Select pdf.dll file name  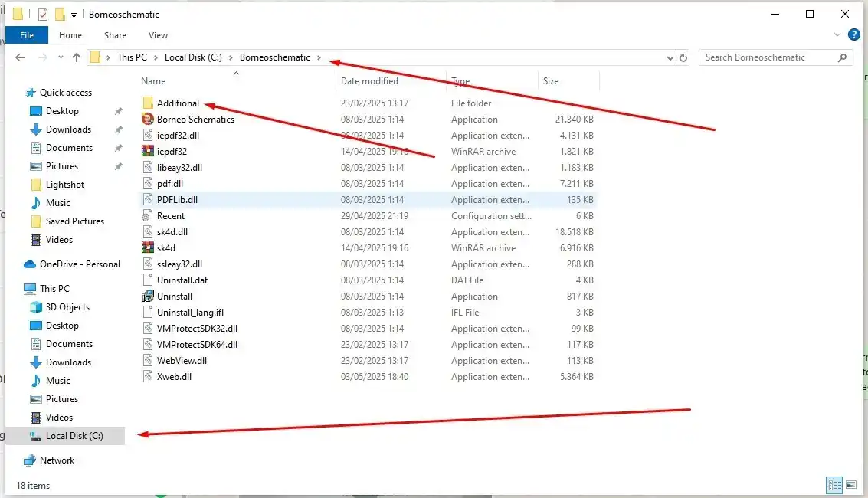pyautogui.click(x=170, y=184)
